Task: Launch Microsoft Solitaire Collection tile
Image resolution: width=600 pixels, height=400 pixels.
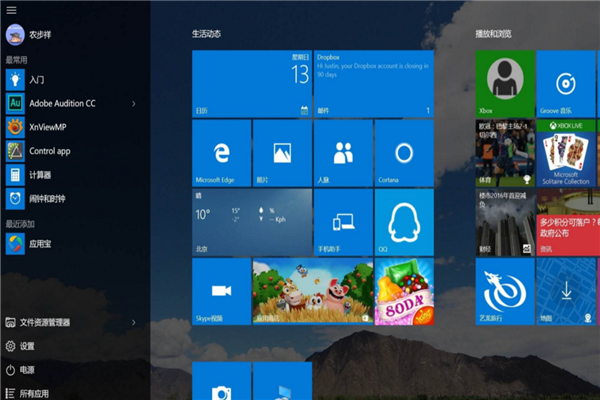Action: (x=566, y=153)
